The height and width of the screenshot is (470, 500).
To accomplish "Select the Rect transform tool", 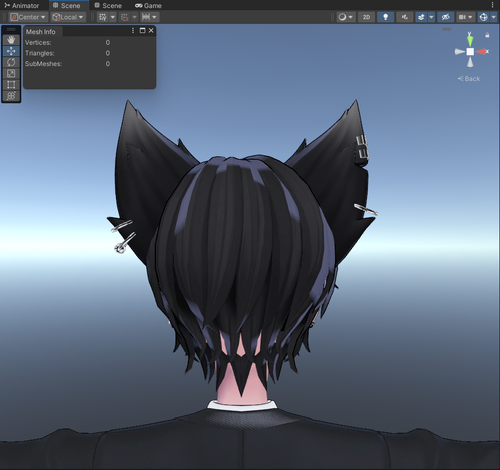I will click(x=11, y=85).
